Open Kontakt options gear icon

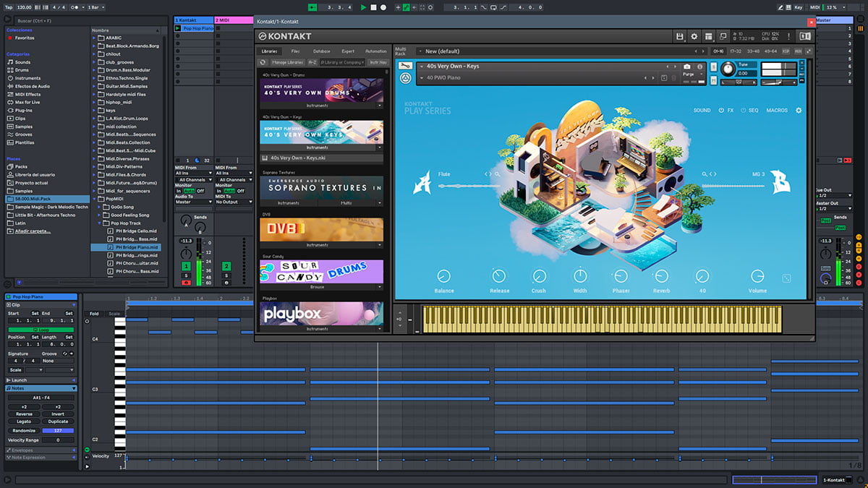[x=694, y=36]
